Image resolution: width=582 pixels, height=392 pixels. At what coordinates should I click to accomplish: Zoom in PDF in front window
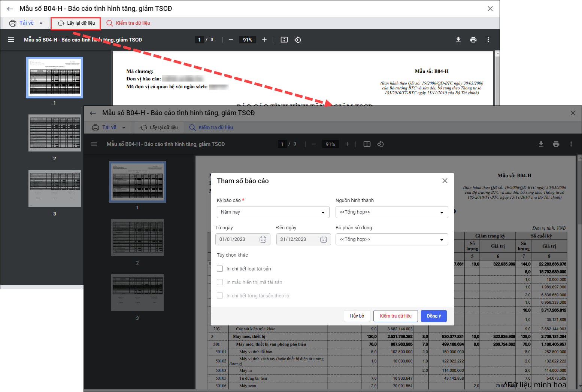(x=347, y=144)
